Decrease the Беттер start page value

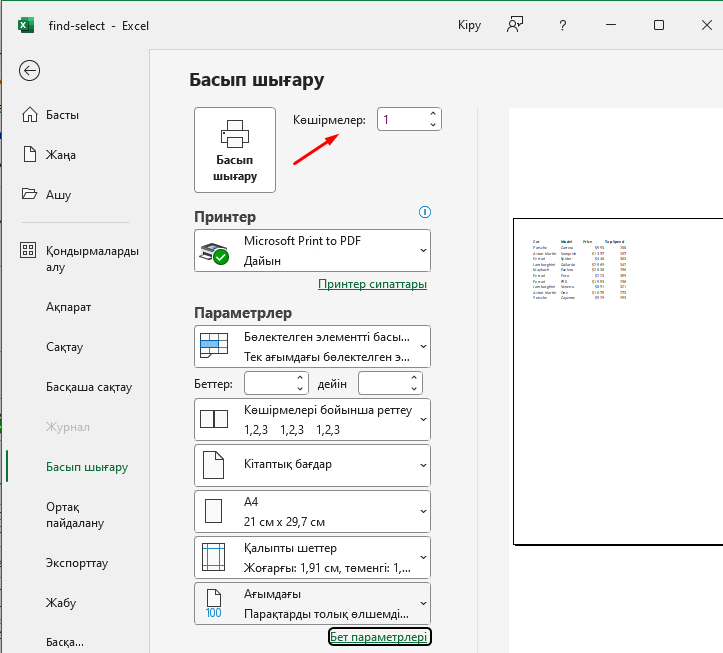(x=300, y=389)
